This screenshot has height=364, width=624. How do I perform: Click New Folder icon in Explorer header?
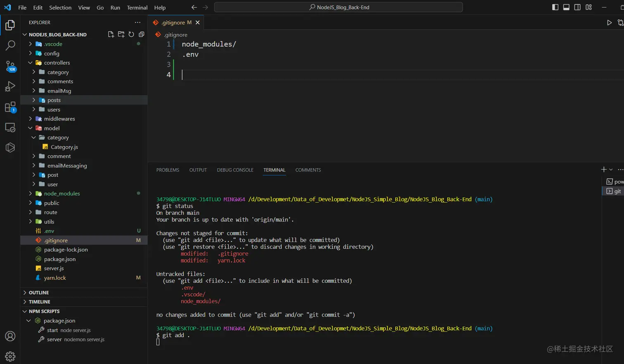click(121, 34)
